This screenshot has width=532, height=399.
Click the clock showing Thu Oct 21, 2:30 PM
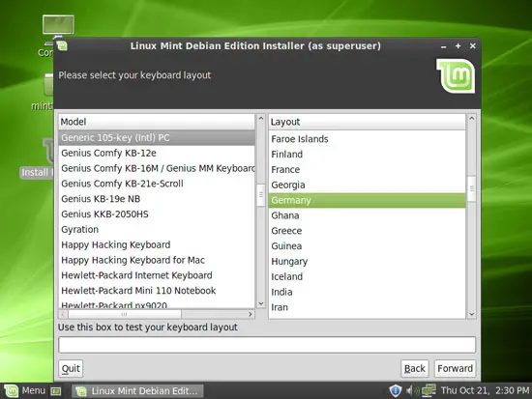pos(485,390)
